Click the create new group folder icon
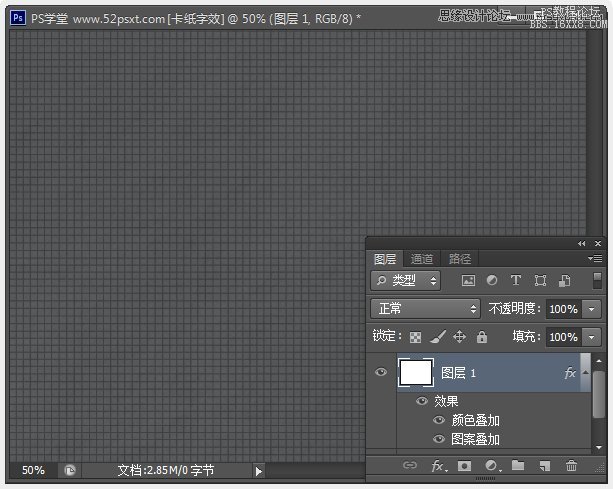 pos(518,466)
